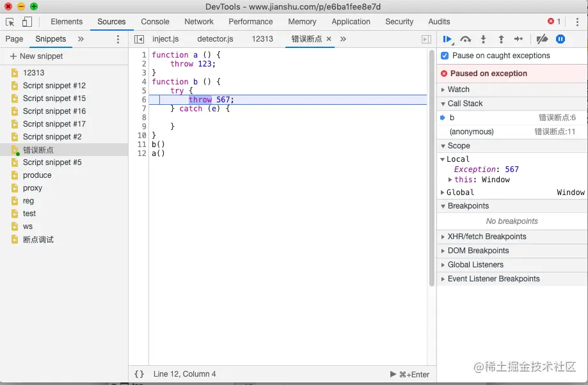Open the 12313 editor tab
This screenshot has height=385, width=588.
coord(262,39)
